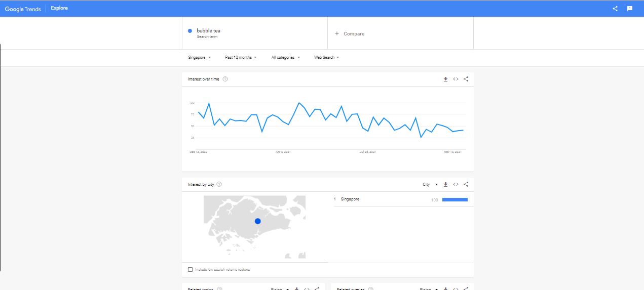The width and height of the screenshot is (644, 290).
Task: Open the Past 12 months time range dropdown
Action: coord(241,58)
